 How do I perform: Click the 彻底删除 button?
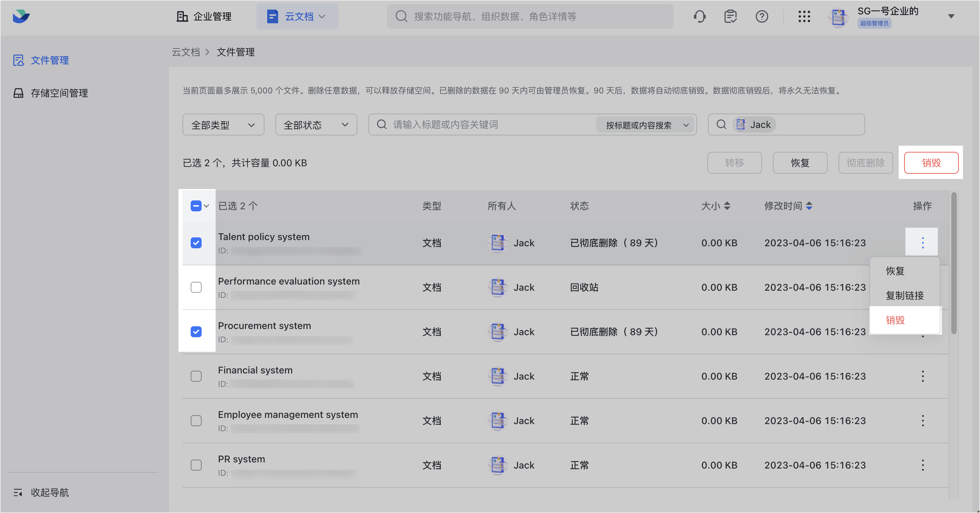(866, 163)
